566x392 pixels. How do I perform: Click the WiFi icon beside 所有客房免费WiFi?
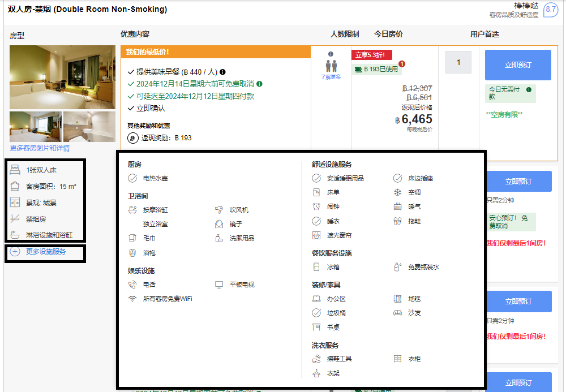click(132, 299)
